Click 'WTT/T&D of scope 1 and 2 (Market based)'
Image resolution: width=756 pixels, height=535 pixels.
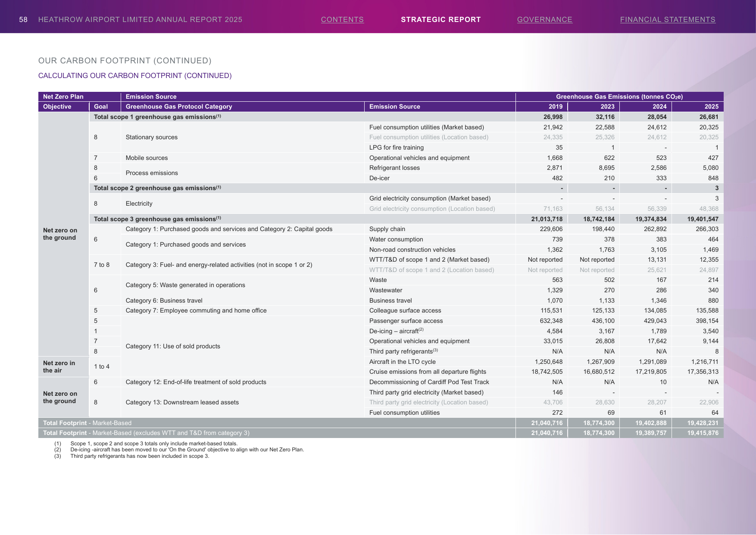click(x=429, y=260)
